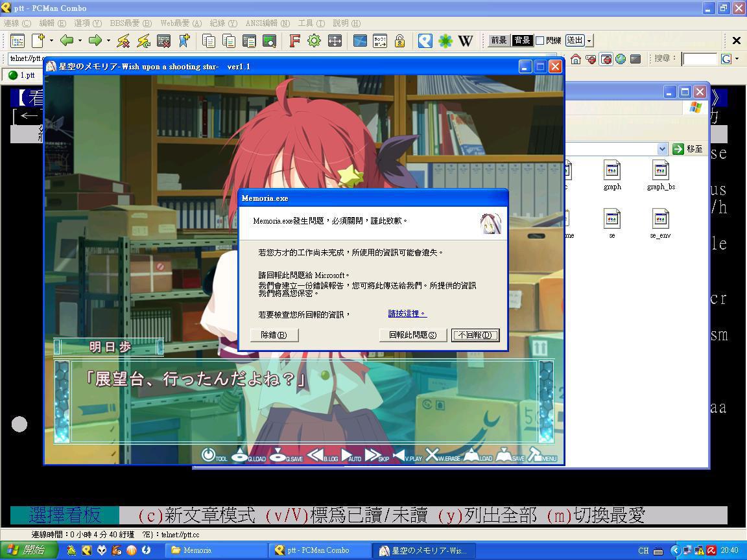Click the 請按這裡 link in error dialog
This screenshot has height=560, width=747.
(x=407, y=313)
